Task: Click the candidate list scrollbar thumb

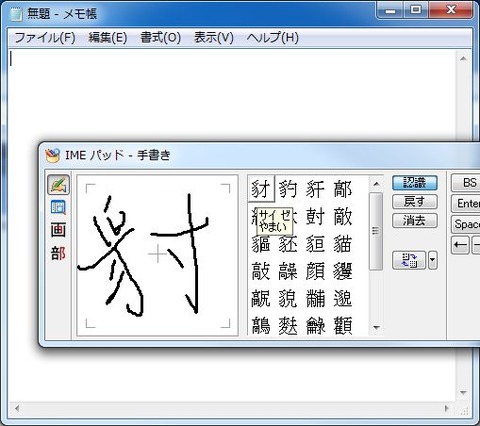Action: point(376,231)
